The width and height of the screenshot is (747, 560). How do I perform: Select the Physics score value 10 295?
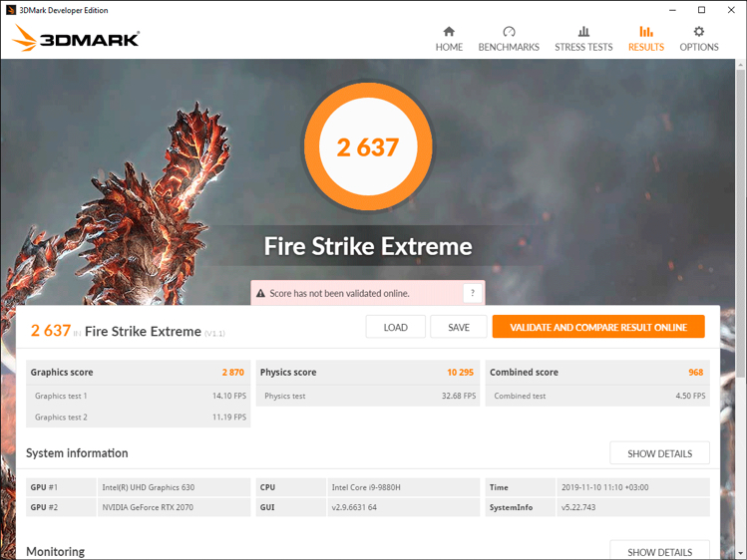point(460,373)
